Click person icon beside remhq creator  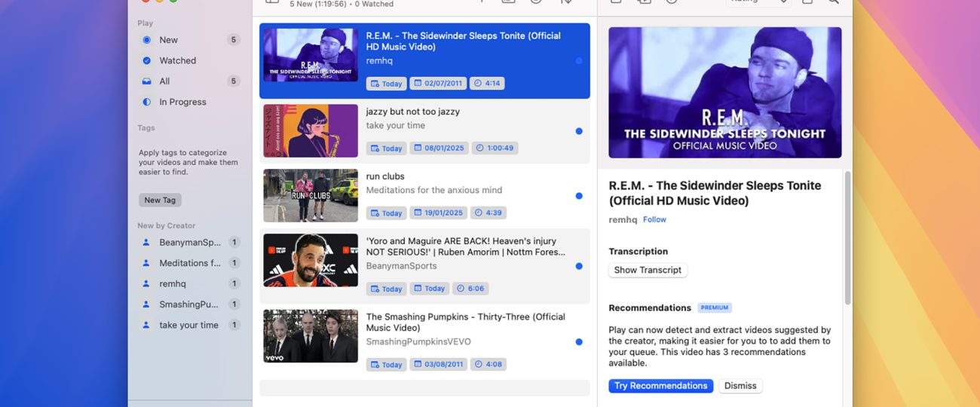pos(146,284)
